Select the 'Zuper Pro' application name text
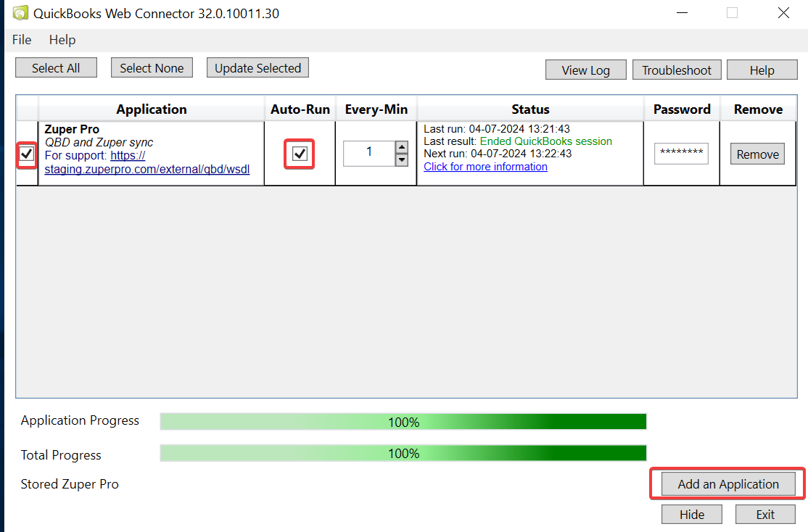Screen dimensions: 808x532 72,129
